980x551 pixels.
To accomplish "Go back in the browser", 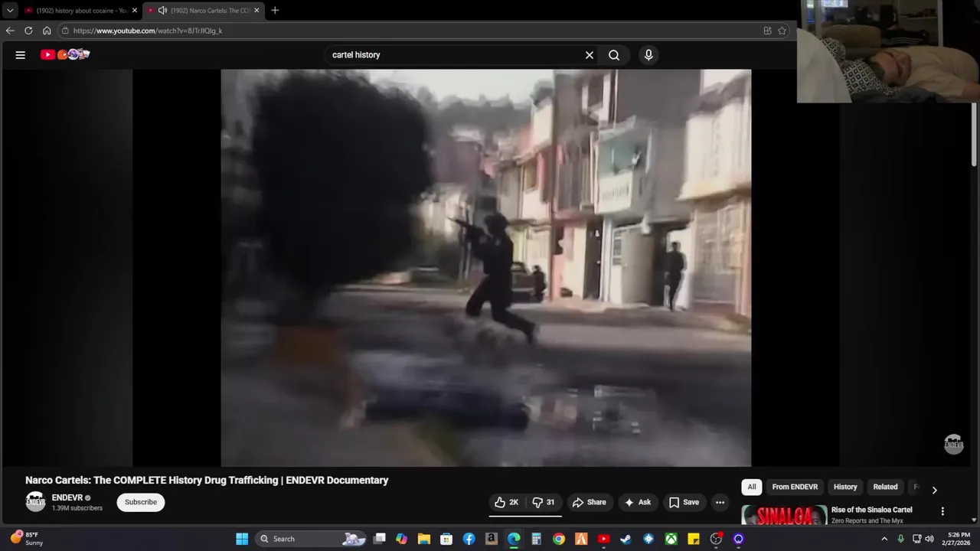I will [x=10, y=31].
